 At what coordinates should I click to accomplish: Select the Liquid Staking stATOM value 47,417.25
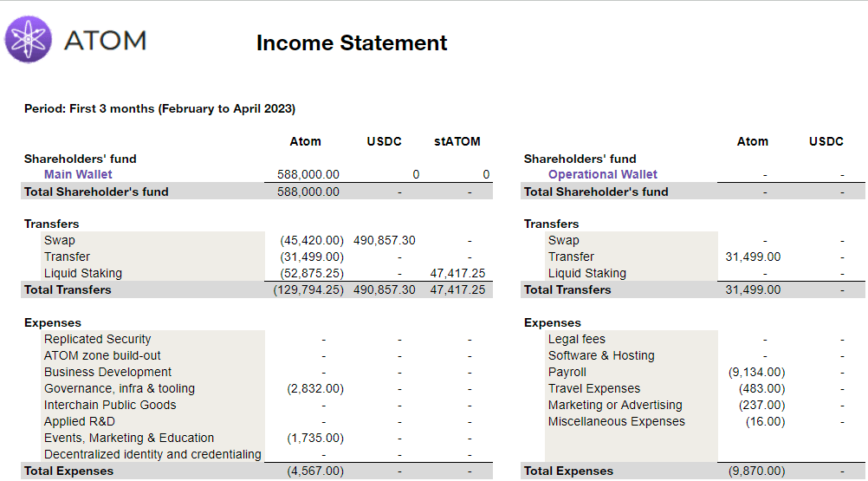click(x=457, y=273)
